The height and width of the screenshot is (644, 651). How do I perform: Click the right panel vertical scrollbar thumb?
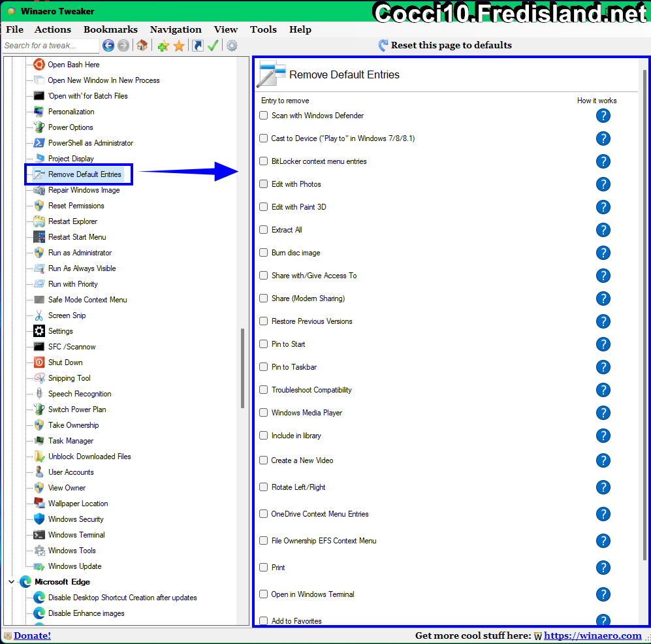point(644,315)
